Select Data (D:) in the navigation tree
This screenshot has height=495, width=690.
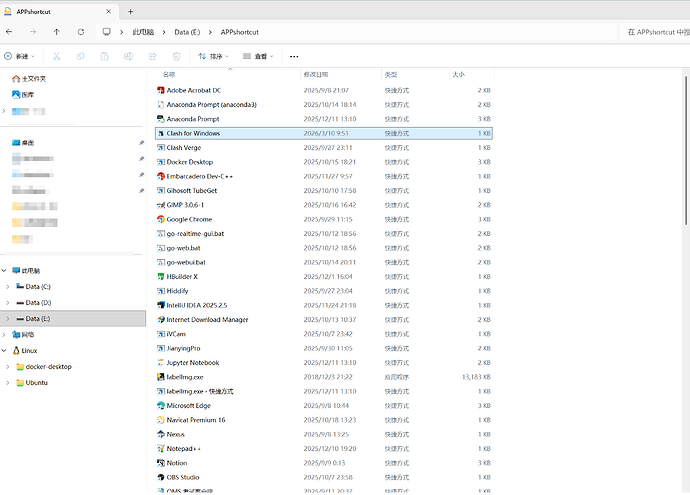point(34,303)
